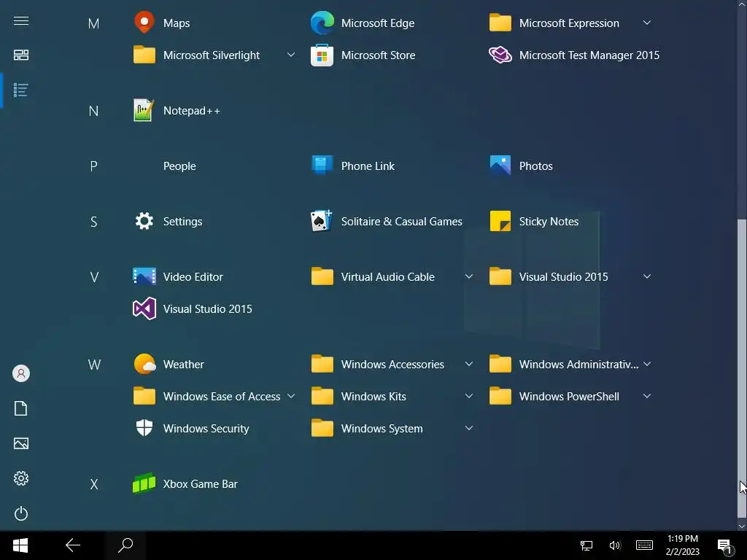Click the S letter header
The width and height of the screenshot is (747, 560).
coord(94,222)
